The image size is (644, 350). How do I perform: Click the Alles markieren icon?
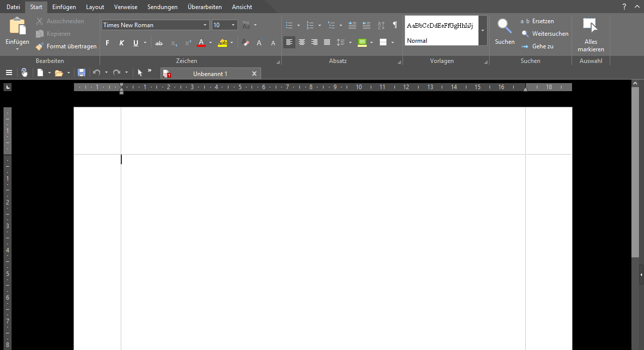coord(590,26)
